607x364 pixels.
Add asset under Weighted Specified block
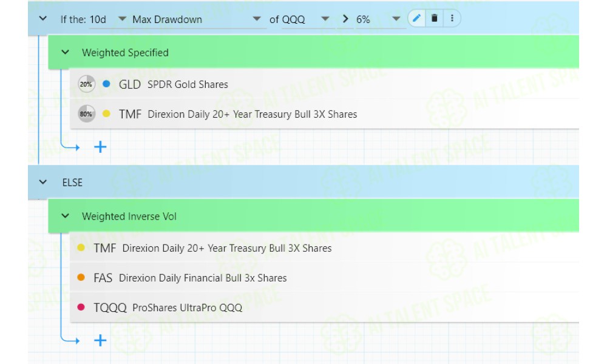[100, 147]
